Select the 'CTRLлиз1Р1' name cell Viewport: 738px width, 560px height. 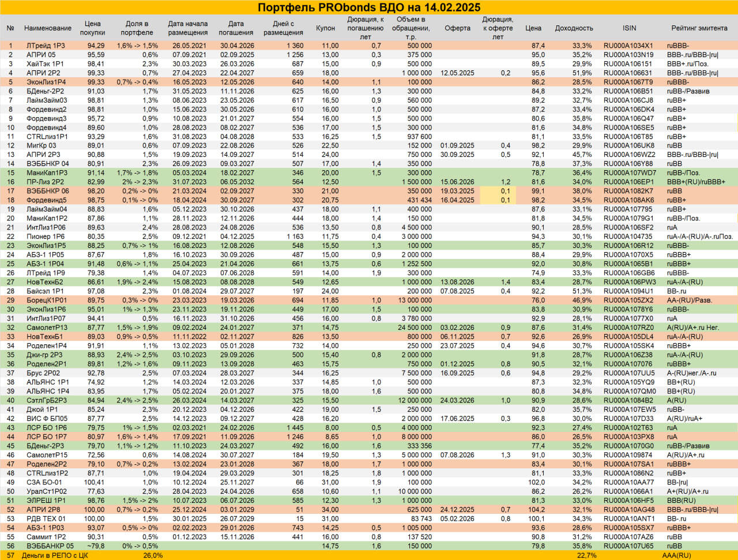(x=47, y=137)
